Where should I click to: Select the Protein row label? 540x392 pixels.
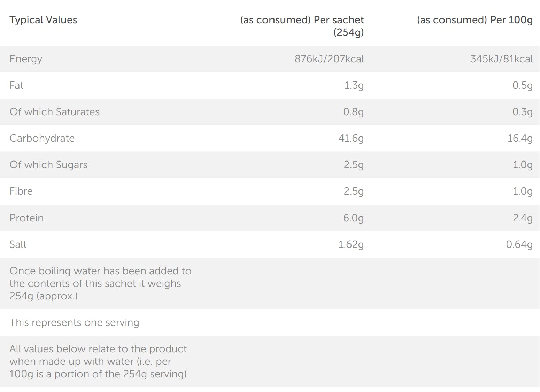[26, 218]
